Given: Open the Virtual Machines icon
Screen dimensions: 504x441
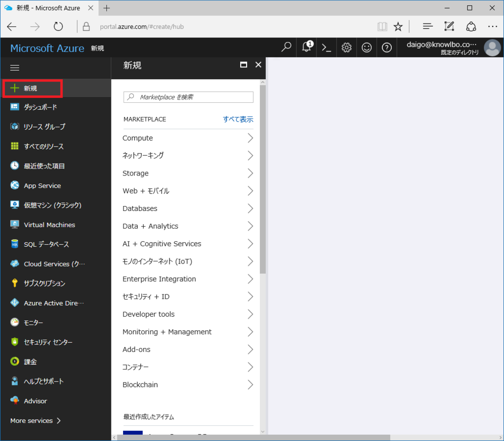Looking at the screenshot, I should [x=14, y=224].
